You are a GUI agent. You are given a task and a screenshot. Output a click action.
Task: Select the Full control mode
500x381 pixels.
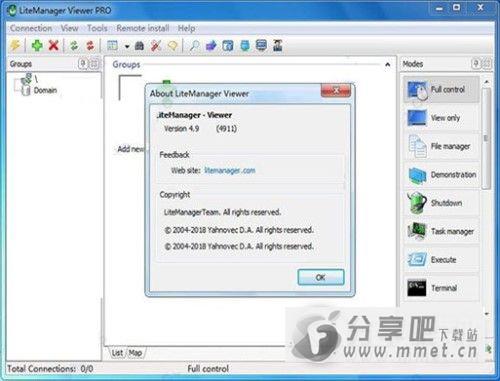(441, 89)
